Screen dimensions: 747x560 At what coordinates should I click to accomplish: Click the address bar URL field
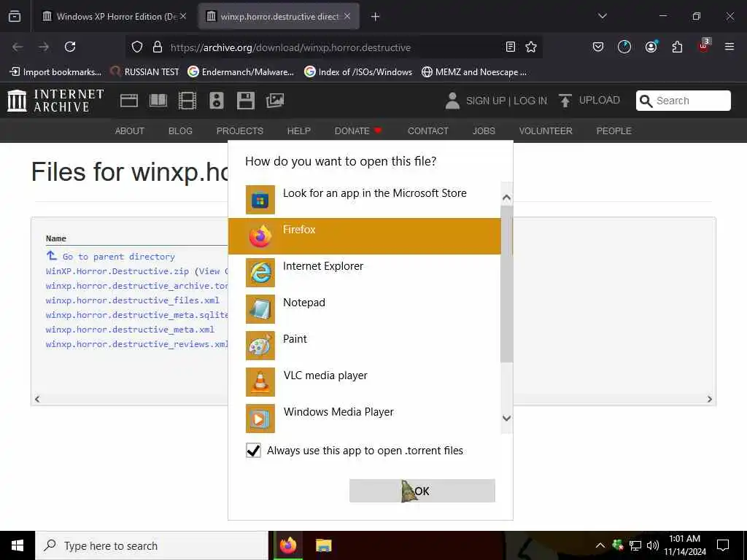pyautogui.click(x=333, y=47)
